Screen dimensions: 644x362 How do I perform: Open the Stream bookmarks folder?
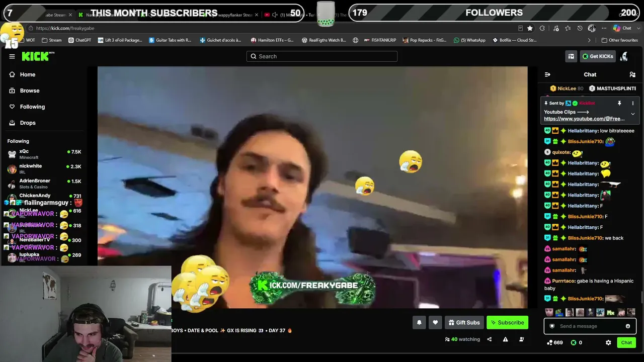(52, 40)
